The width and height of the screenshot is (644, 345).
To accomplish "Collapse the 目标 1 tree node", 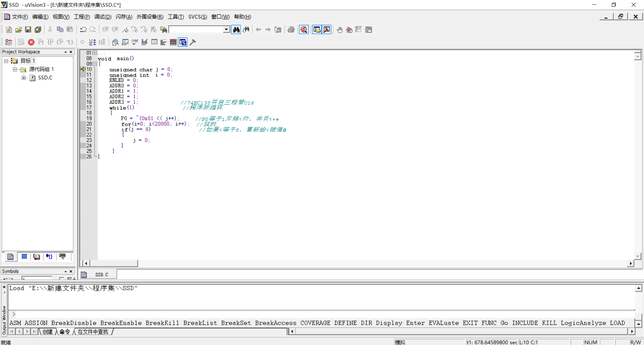I will coord(6,61).
